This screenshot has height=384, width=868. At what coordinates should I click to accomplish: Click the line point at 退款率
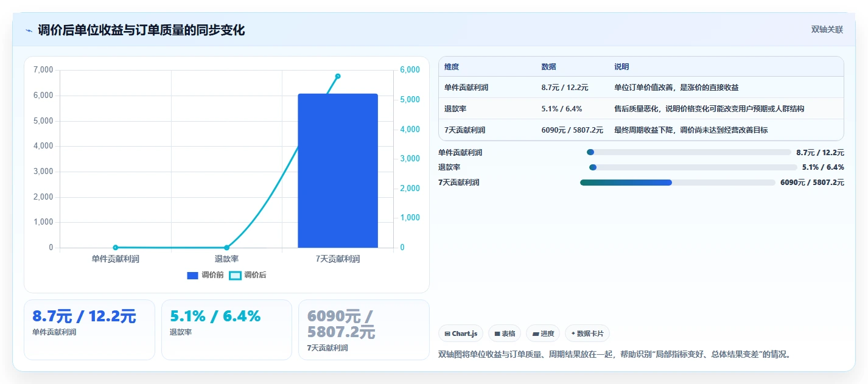pyautogui.click(x=226, y=248)
